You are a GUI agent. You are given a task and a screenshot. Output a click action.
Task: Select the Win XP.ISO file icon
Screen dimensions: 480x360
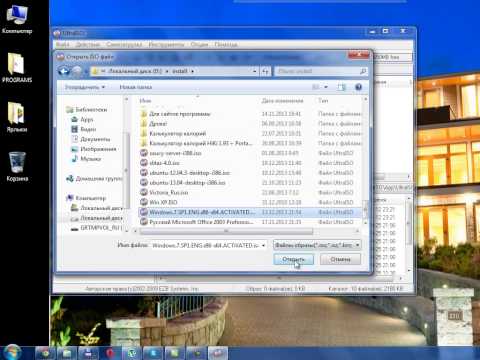144,202
